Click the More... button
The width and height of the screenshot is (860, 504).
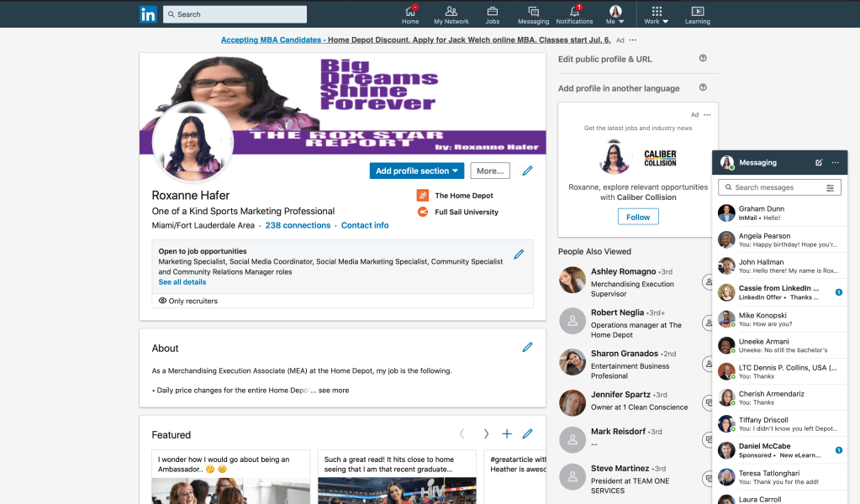(489, 171)
